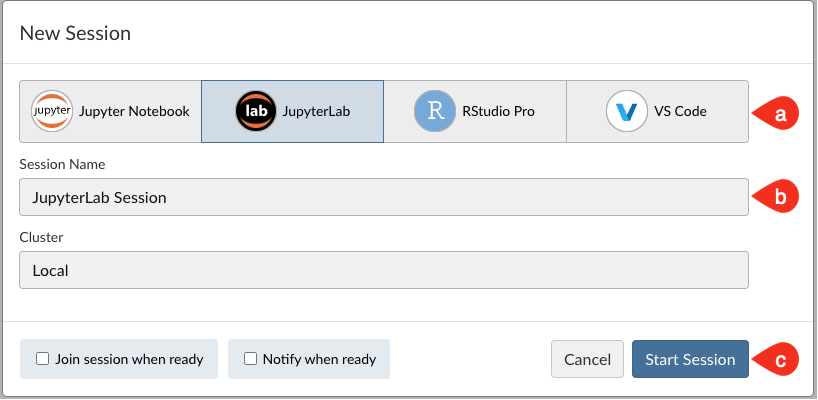Screen dimensions: 818x400
Task: Open the Cluster dropdown showing Local
Action: (384, 270)
